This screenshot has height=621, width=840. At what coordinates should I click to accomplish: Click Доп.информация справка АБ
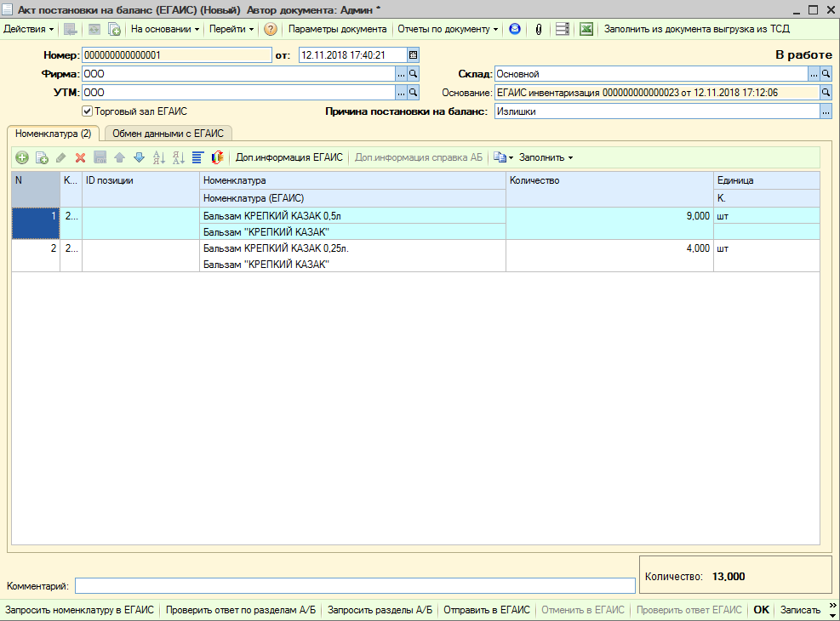(419, 157)
